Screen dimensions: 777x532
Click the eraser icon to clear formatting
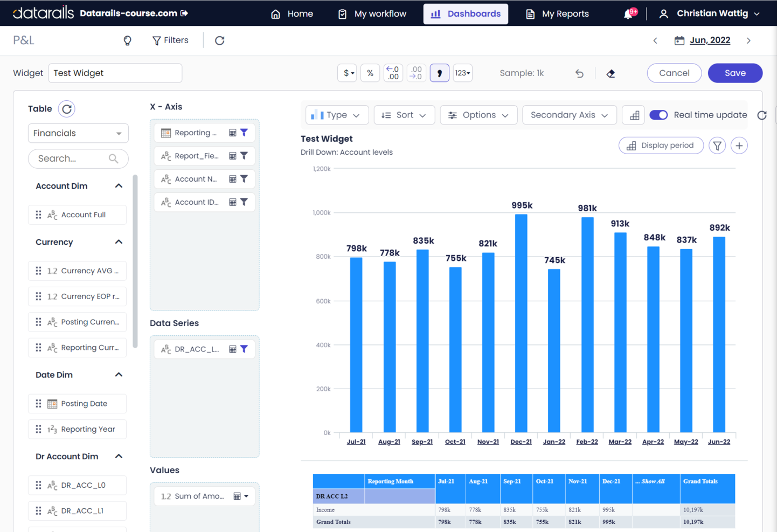tap(610, 73)
